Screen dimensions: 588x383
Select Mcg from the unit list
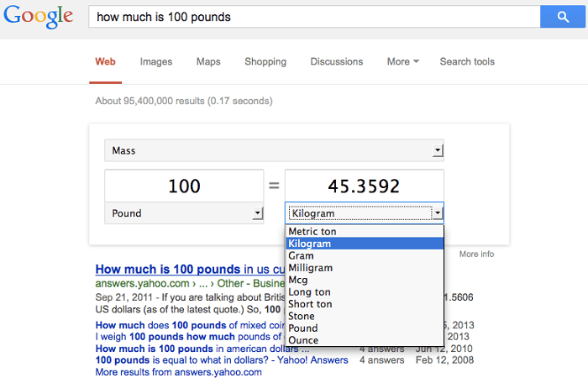click(x=365, y=280)
